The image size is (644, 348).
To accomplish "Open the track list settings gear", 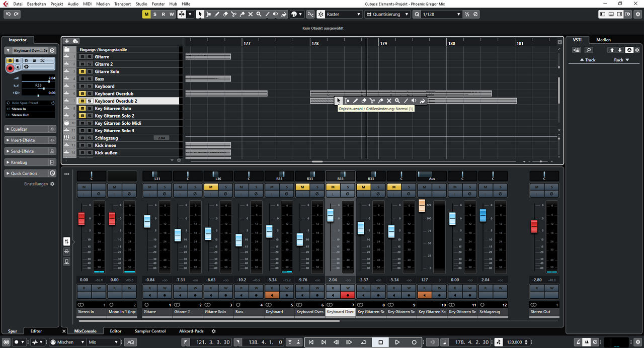I will coord(179,160).
